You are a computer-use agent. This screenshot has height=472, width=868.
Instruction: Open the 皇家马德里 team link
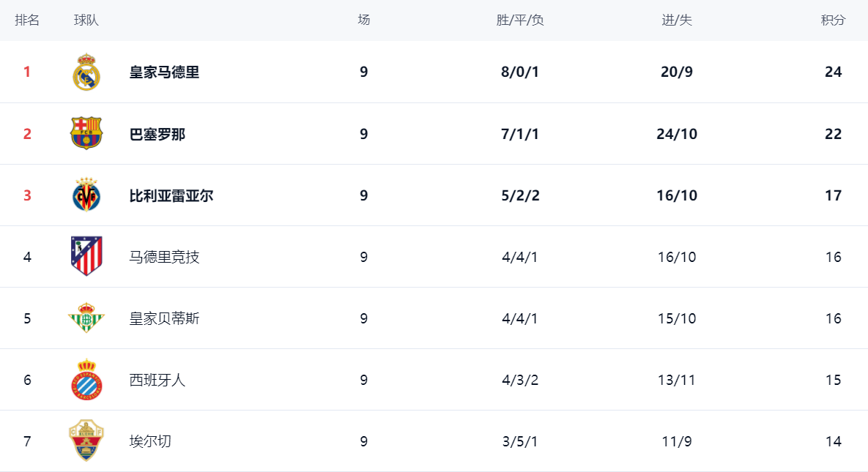click(164, 72)
